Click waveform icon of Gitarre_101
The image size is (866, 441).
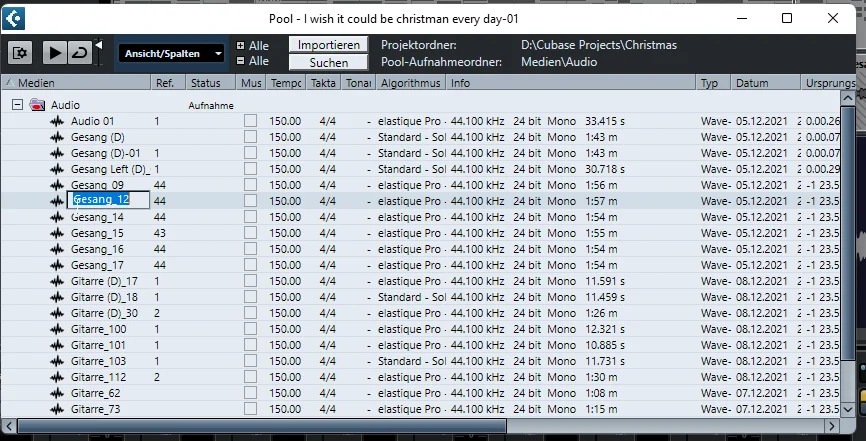[x=57, y=345]
